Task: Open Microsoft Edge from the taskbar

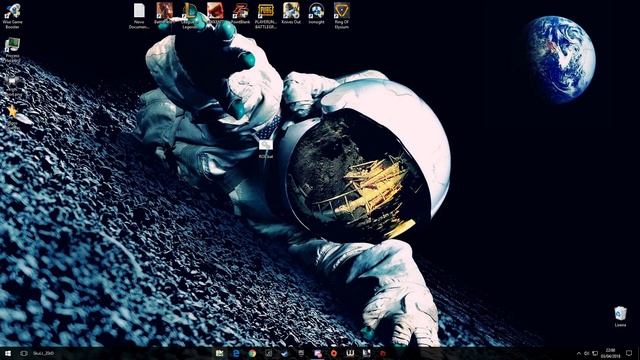Action: [236, 353]
